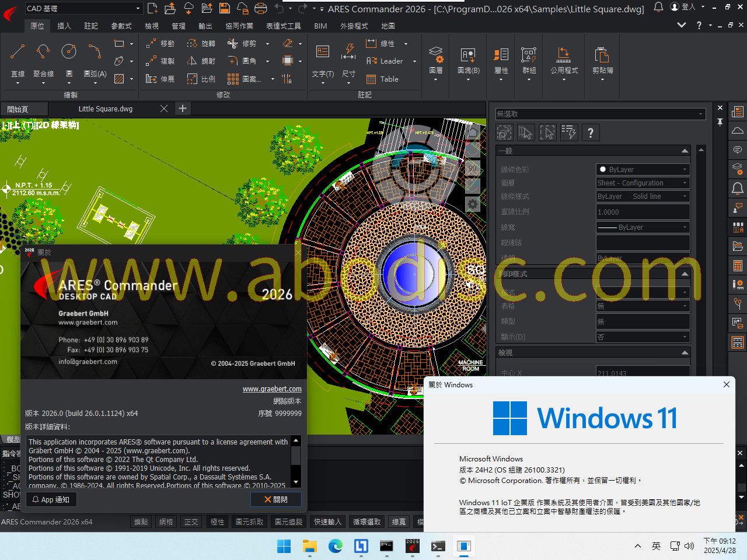
Task: Open the Sheet - Configuration layer dropdown
Action: click(643, 183)
